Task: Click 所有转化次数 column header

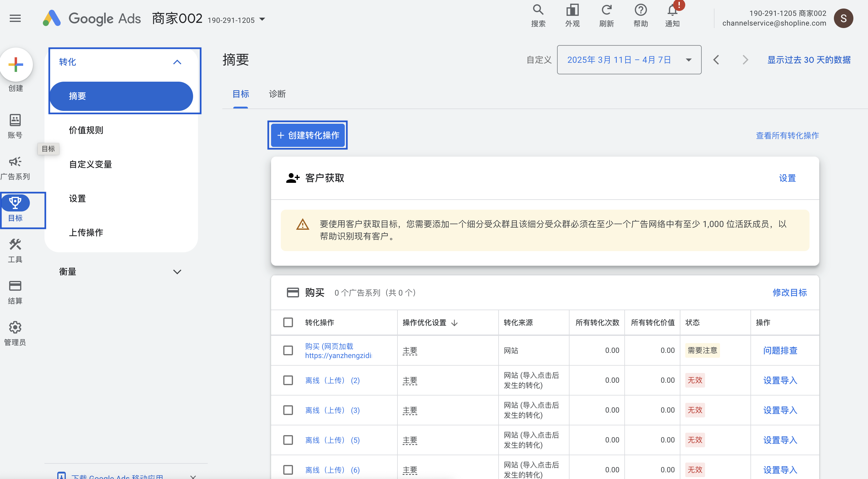Action: tap(597, 323)
